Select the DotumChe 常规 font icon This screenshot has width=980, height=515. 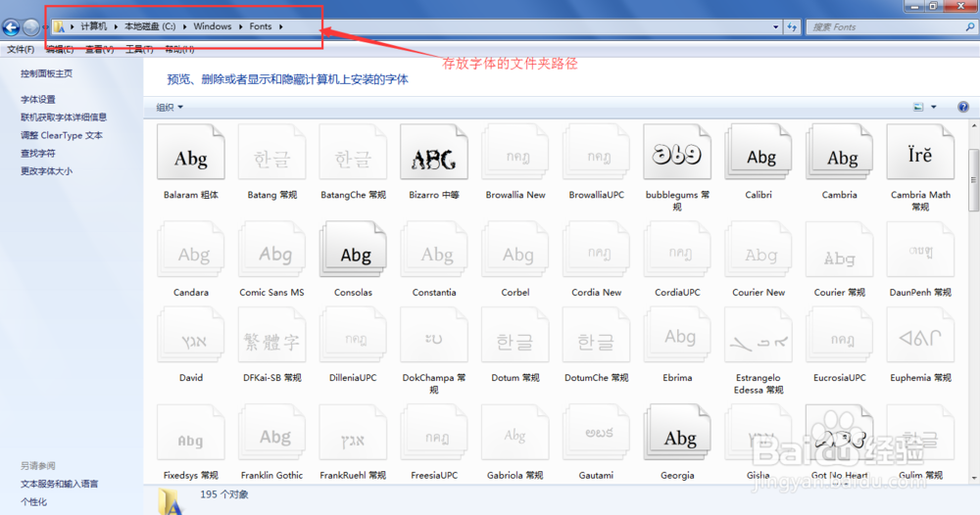(596, 336)
